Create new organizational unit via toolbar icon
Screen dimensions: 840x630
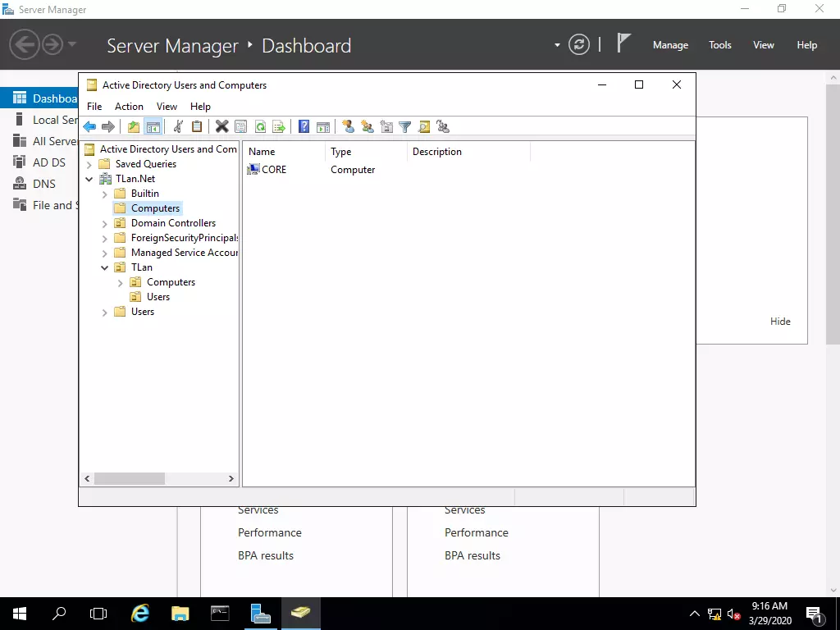click(386, 127)
